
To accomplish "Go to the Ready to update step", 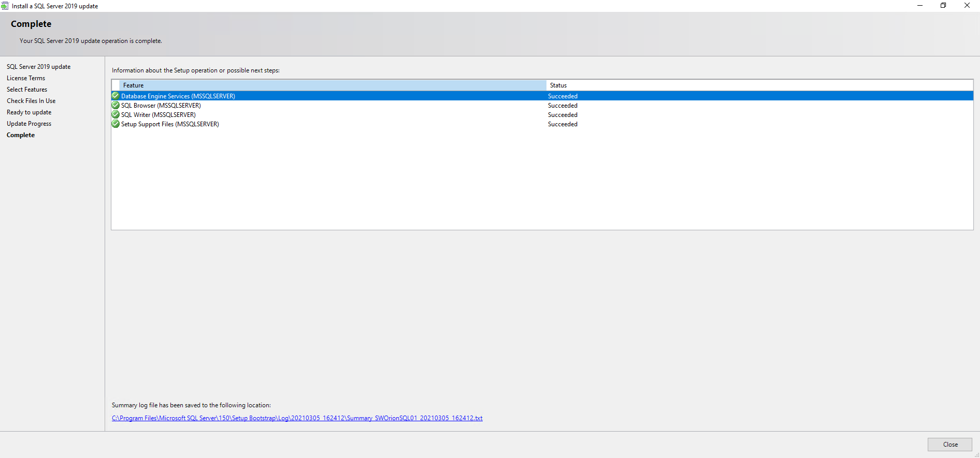I will point(29,112).
